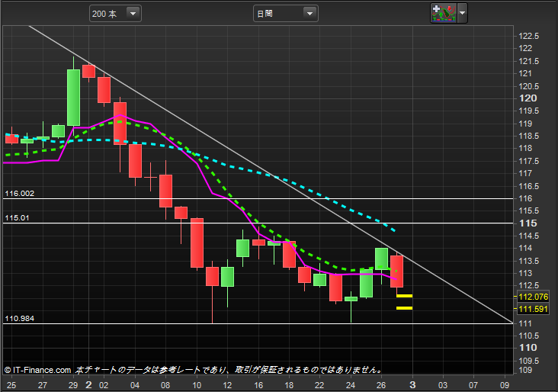Viewport: 558px width, 392px height.
Task: Select the 110.984 horizontal line label
Action: 20,319
